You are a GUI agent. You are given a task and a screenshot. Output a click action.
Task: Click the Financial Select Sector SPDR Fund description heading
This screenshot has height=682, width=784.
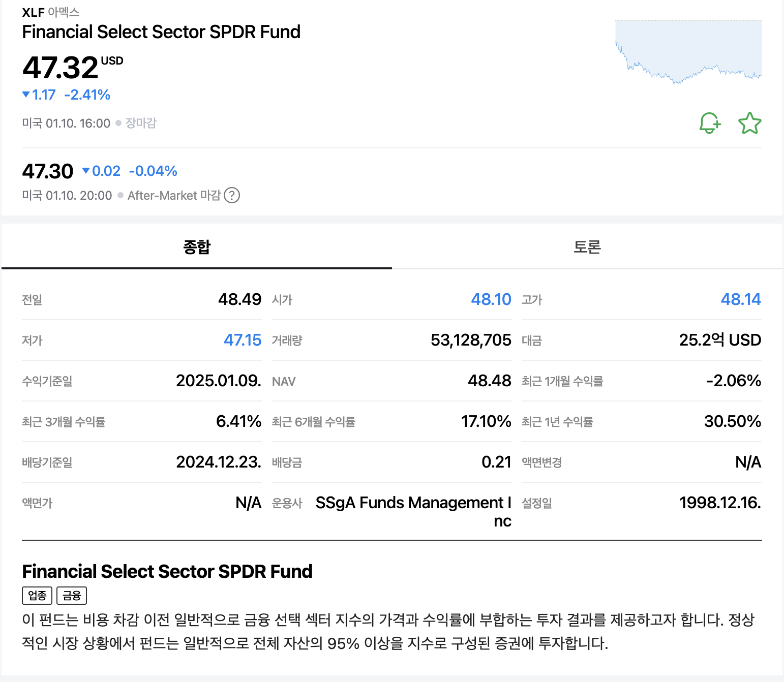(167, 572)
